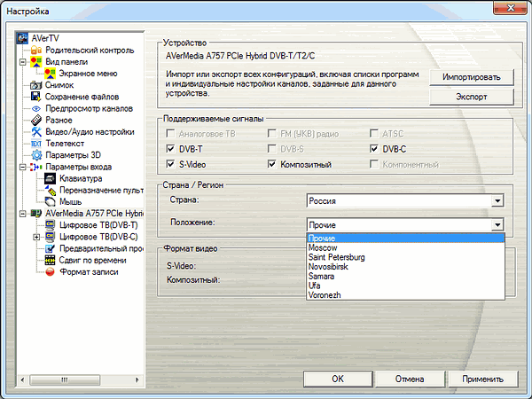
Task: Select the Экранное меню icon
Action: click(x=50, y=74)
